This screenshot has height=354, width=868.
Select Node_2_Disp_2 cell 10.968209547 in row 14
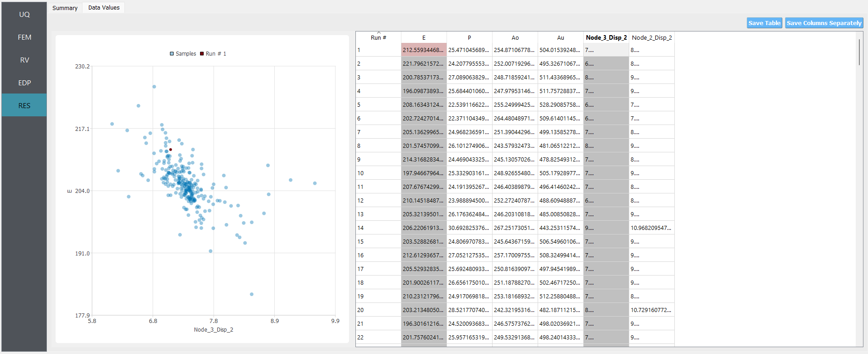(x=652, y=228)
